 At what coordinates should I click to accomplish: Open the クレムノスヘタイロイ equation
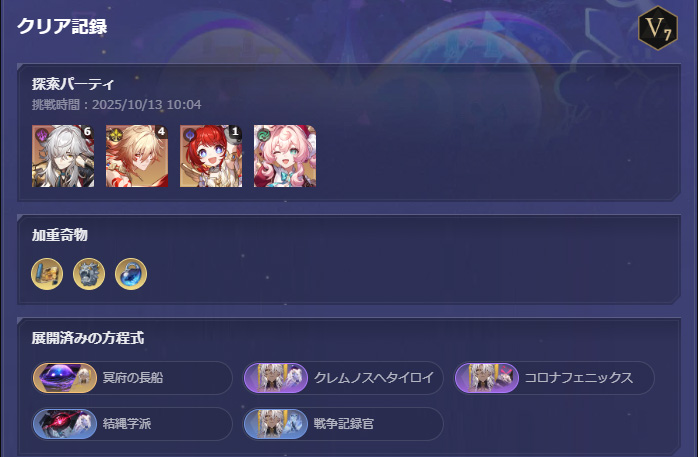pos(343,378)
